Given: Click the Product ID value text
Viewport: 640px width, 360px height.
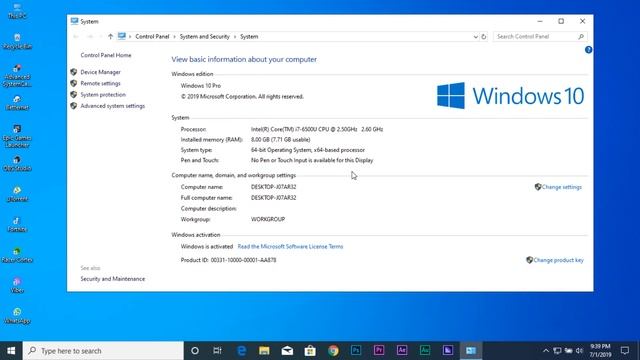Looking at the screenshot, I should [243, 260].
